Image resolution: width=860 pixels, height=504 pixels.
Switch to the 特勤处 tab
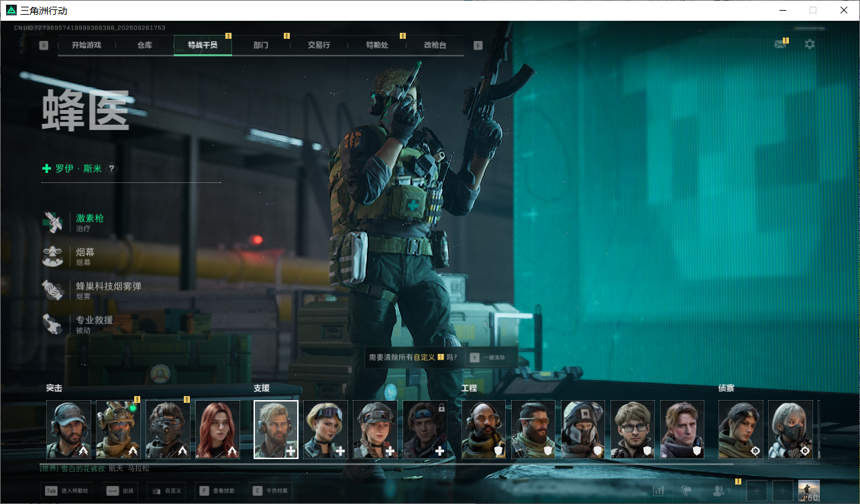pos(377,45)
